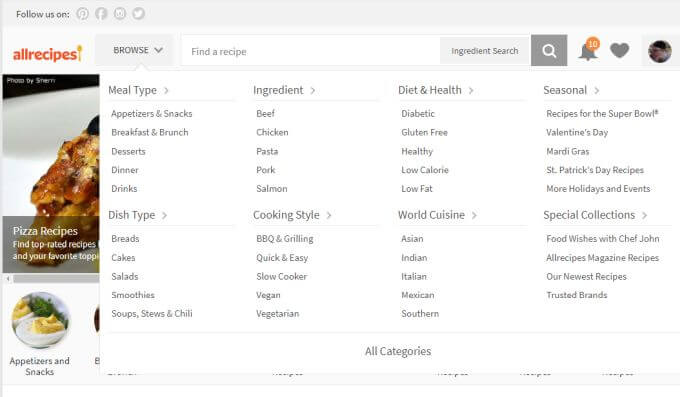
Task: Select Valentine's Day seasonal recipes
Action: pos(577,132)
